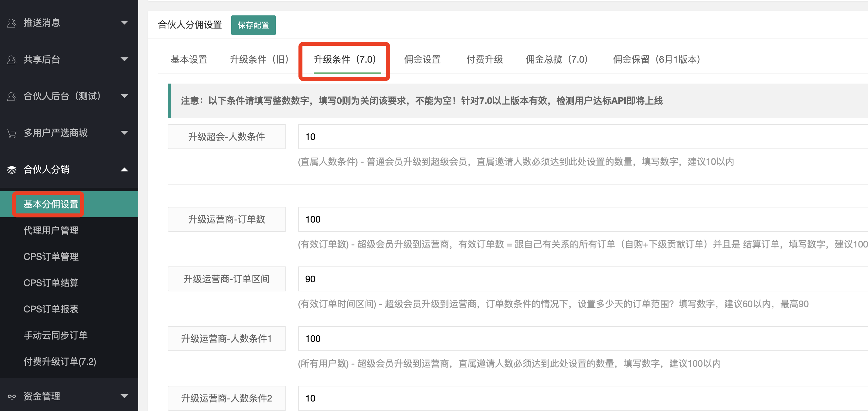868x411 pixels.
Task: Click the 保存配置 button
Action: point(254,25)
